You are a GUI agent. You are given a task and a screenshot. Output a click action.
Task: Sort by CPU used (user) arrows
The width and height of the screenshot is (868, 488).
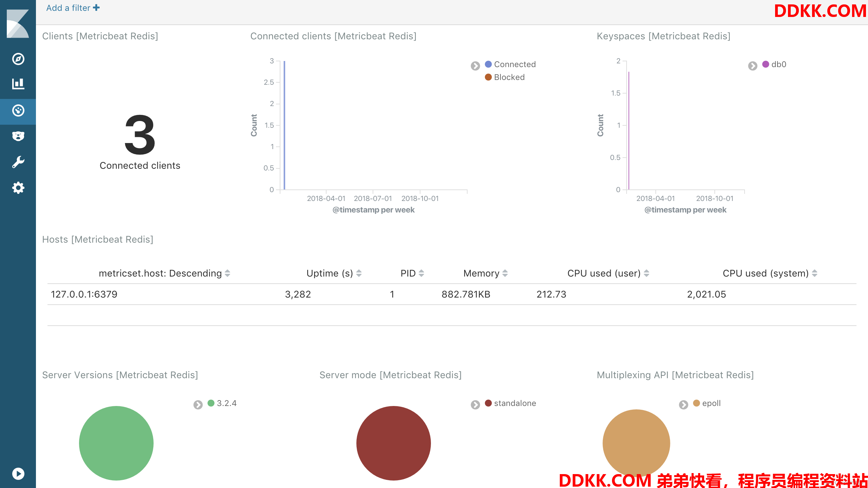647,273
